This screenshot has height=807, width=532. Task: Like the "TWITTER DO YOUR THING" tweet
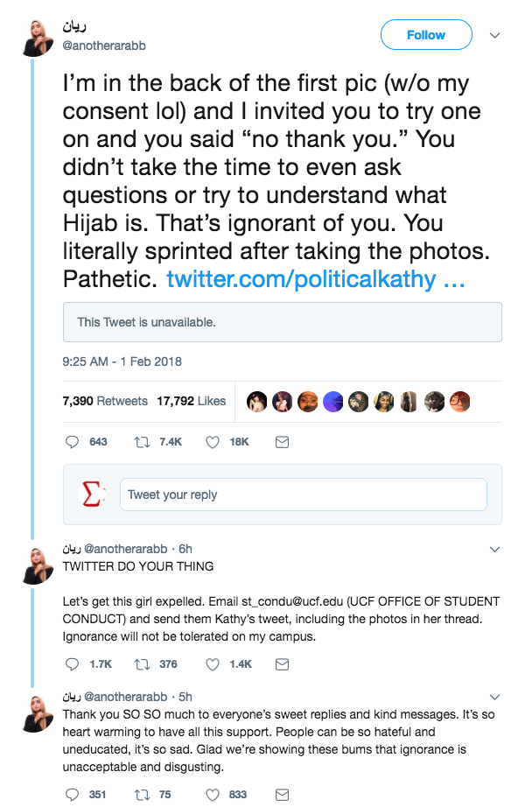[212, 664]
